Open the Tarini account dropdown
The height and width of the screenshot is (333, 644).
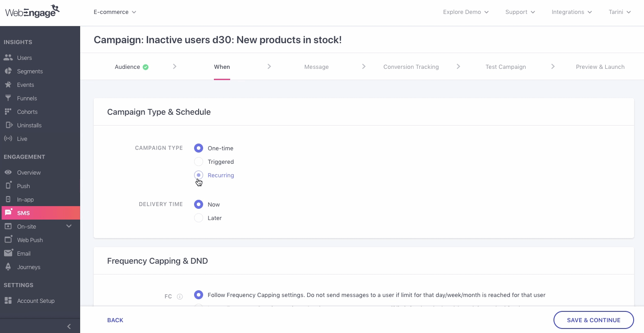[x=620, y=12]
